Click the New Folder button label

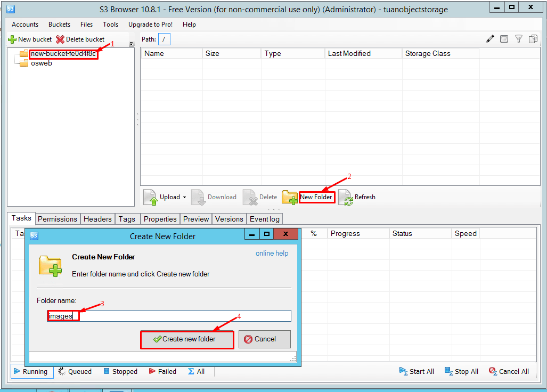point(316,197)
